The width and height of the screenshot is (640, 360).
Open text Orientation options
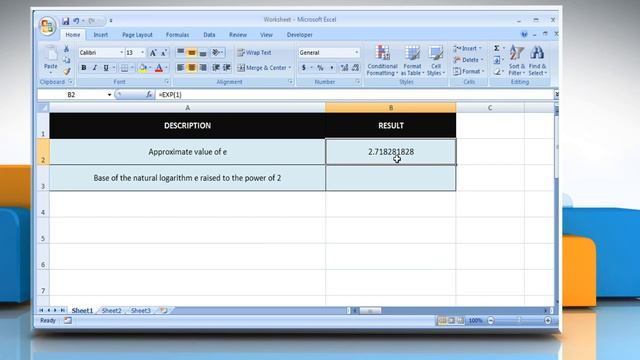pyautogui.click(x=217, y=52)
